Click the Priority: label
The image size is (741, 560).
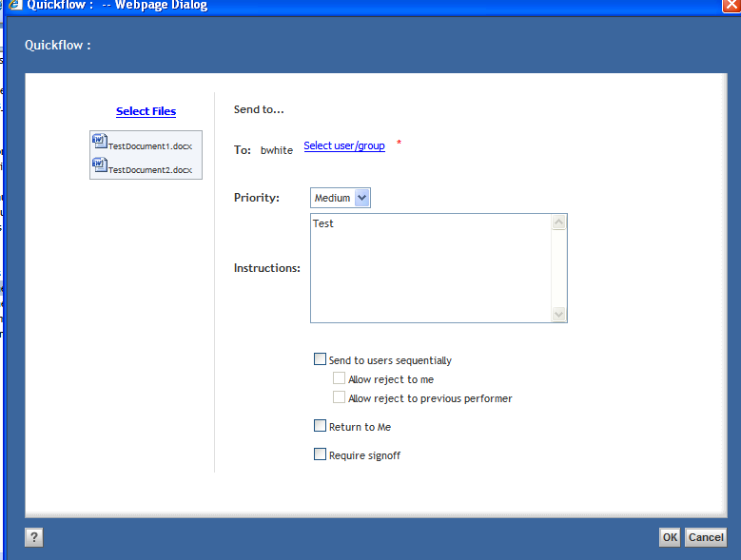pos(257,198)
